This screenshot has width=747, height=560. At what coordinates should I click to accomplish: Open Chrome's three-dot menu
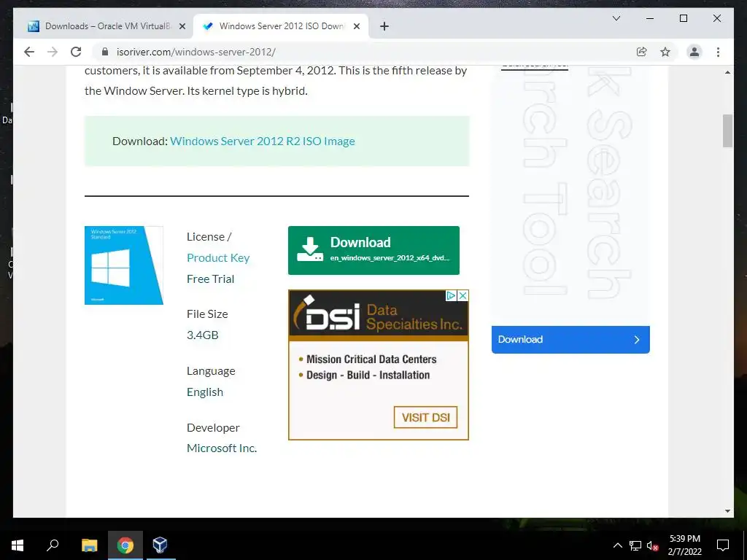pyautogui.click(x=718, y=52)
